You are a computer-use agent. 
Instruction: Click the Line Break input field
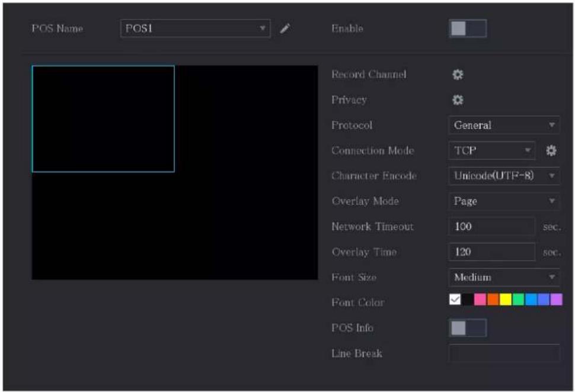[504, 353]
